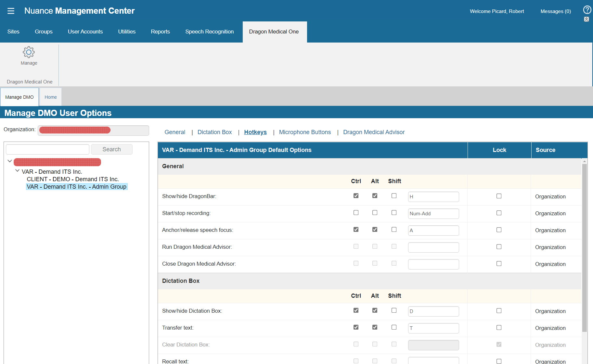Open the User Accounts menu

85,32
